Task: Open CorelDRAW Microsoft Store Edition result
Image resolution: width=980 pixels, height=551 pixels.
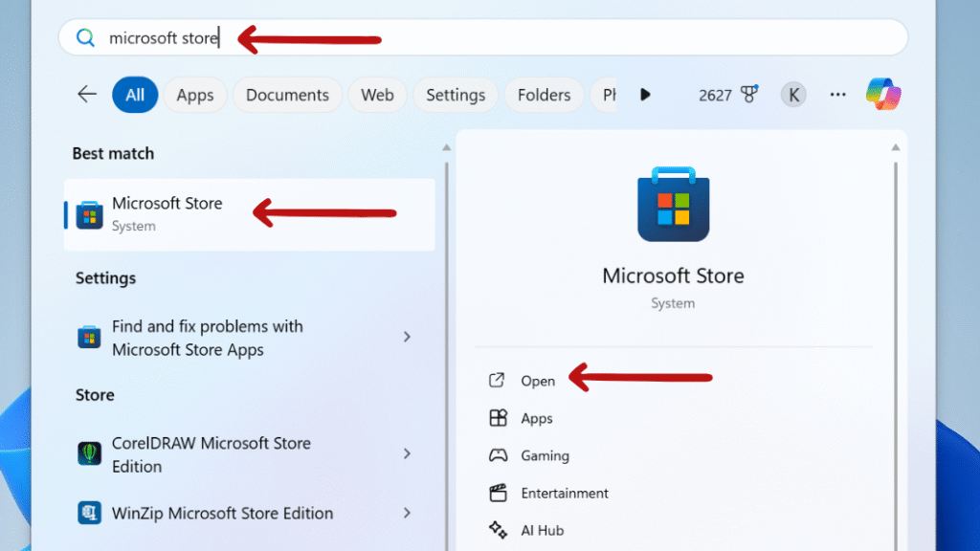Action: pos(250,454)
